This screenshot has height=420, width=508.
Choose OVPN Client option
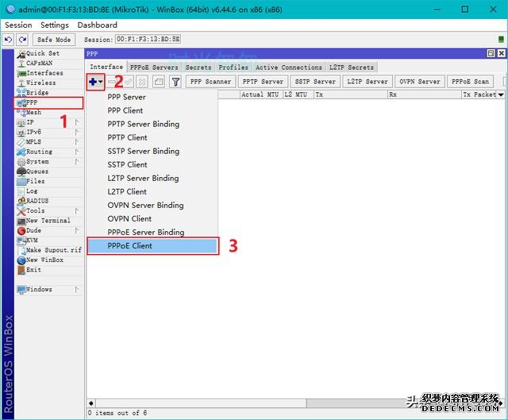pyautogui.click(x=152, y=219)
